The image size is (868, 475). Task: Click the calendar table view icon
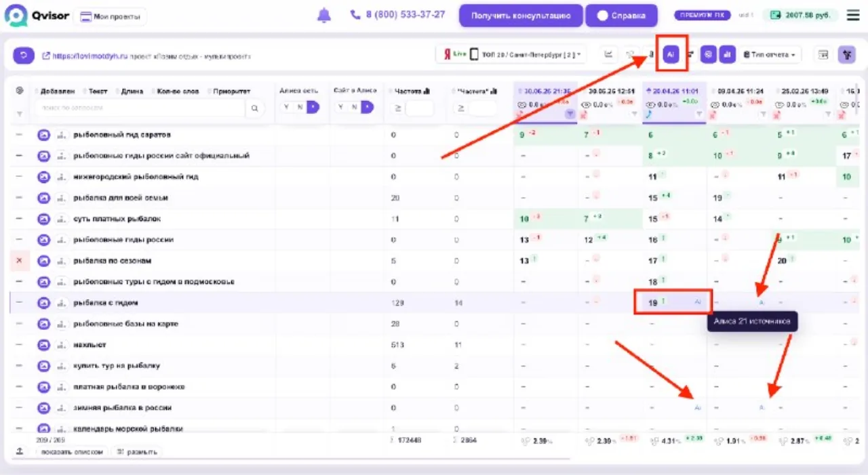click(x=823, y=55)
